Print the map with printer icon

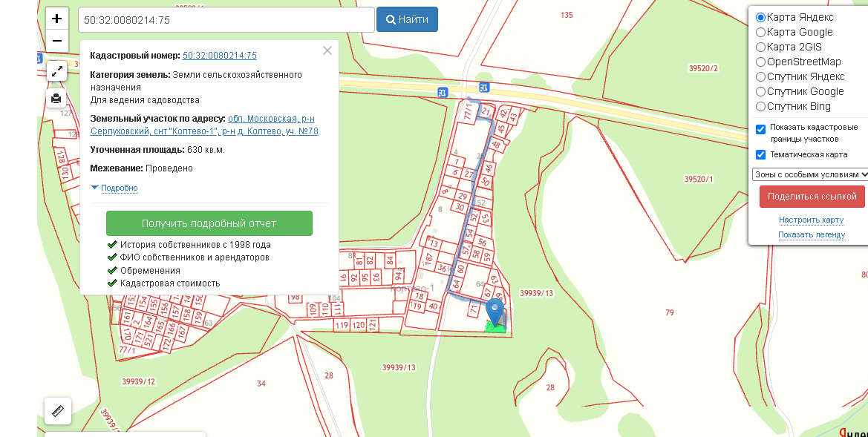[x=56, y=99]
